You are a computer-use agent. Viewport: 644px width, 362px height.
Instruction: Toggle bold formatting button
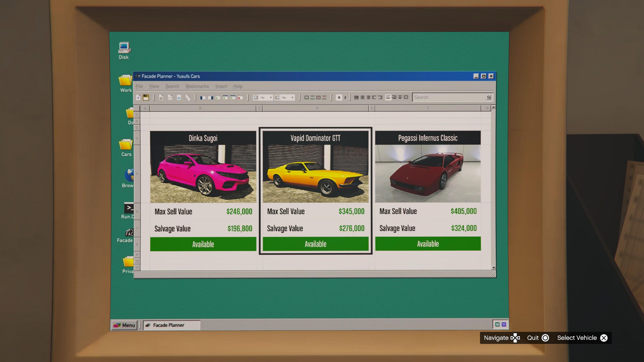[339, 98]
